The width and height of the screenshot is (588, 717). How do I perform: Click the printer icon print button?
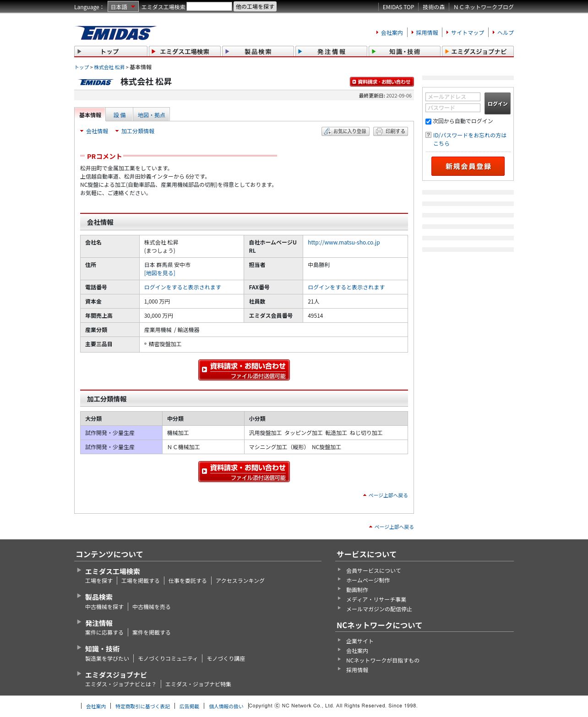point(391,131)
